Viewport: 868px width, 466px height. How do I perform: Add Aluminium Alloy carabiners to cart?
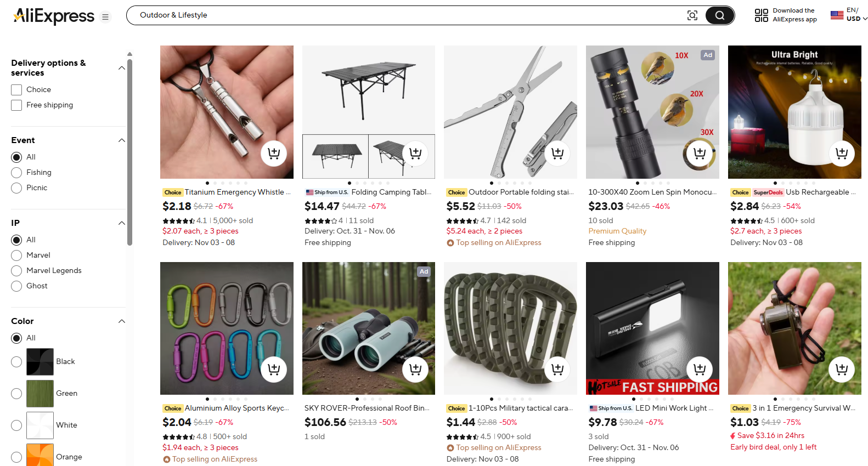point(273,370)
